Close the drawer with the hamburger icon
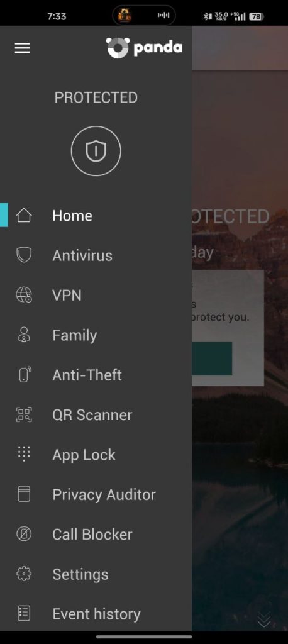 [x=23, y=48]
